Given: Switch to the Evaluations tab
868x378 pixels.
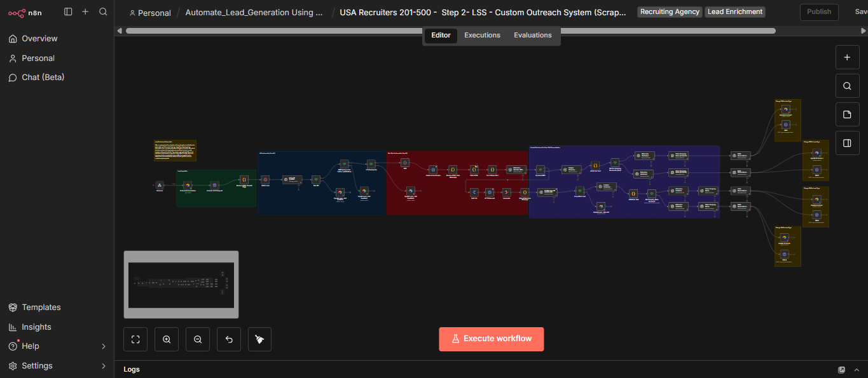Looking at the screenshot, I should pos(533,36).
